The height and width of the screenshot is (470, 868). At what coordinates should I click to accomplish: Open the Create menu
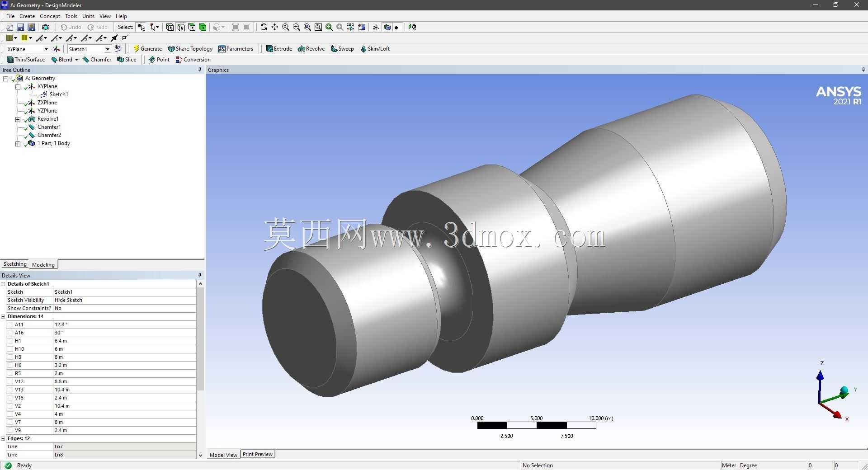27,16
